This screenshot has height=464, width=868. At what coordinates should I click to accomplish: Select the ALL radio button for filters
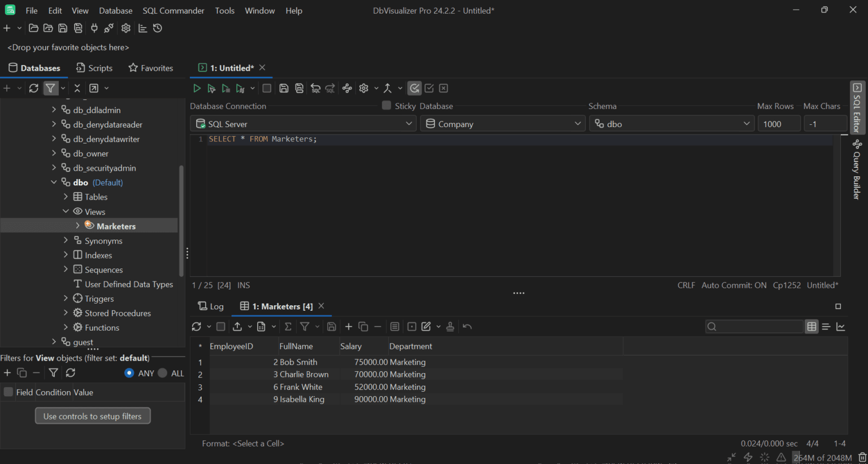coord(162,373)
